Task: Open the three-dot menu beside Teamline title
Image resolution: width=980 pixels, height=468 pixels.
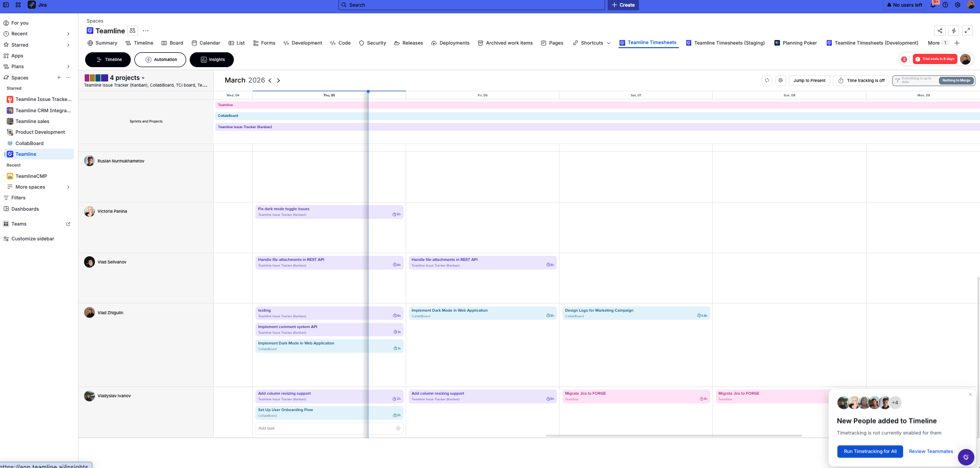Action: point(146,31)
